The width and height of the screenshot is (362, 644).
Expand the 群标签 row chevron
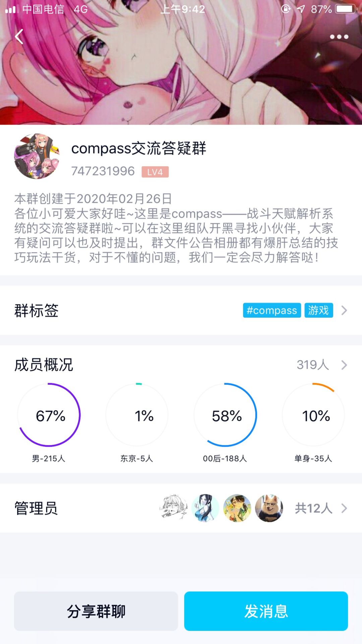tap(344, 310)
